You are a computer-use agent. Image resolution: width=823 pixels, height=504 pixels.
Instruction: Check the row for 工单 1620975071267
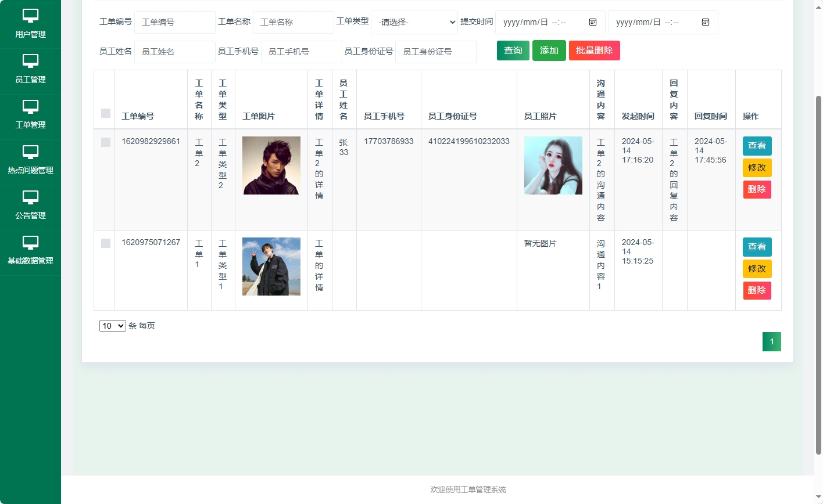106,243
